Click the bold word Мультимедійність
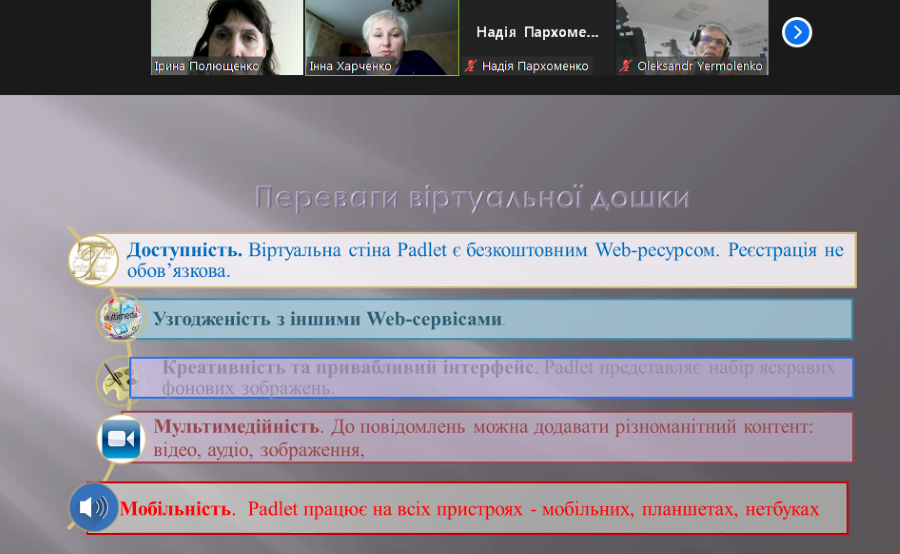This screenshot has width=900, height=554. 238,427
